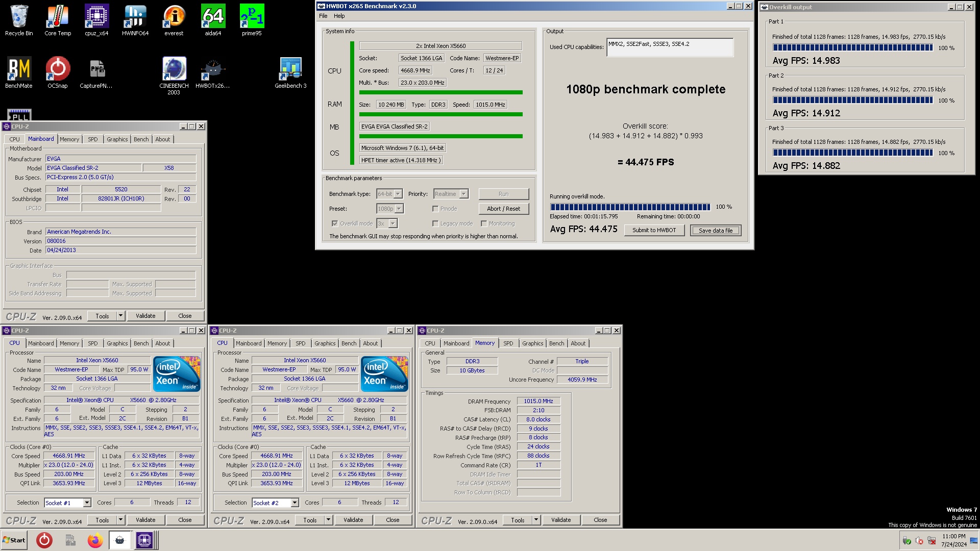Screen dimensions: 980x551
Task: Click Tools button in Socket #1 CPU-Z window
Action: (x=102, y=520)
